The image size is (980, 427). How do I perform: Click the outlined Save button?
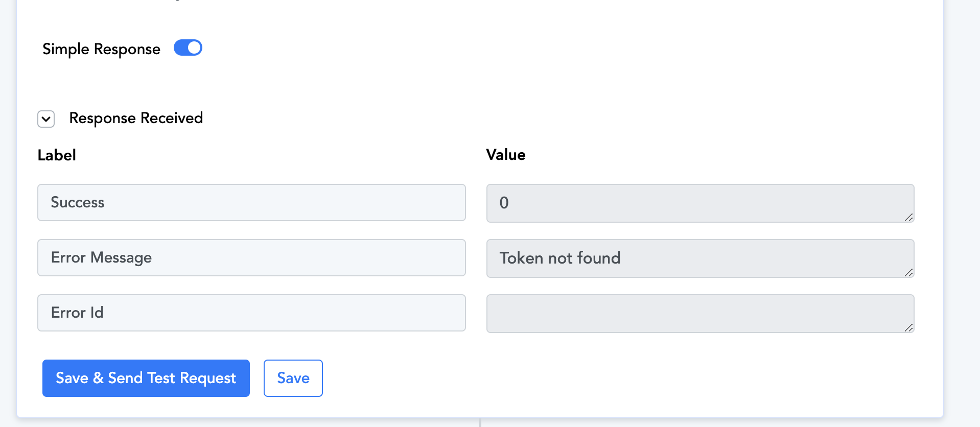[x=293, y=378]
